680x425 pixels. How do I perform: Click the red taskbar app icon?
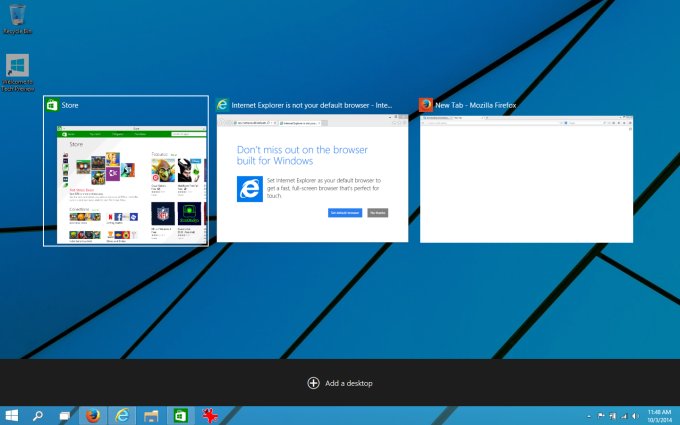(210, 415)
